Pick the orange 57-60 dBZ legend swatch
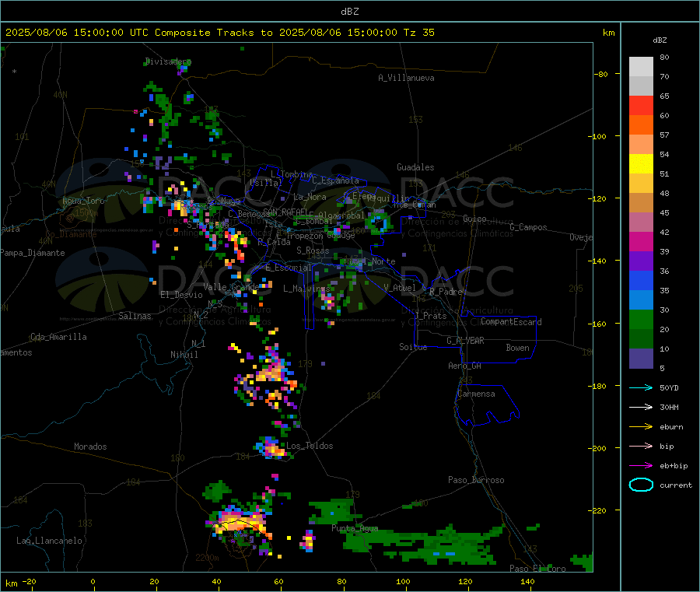The width and height of the screenshot is (700, 592). (x=641, y=125)
